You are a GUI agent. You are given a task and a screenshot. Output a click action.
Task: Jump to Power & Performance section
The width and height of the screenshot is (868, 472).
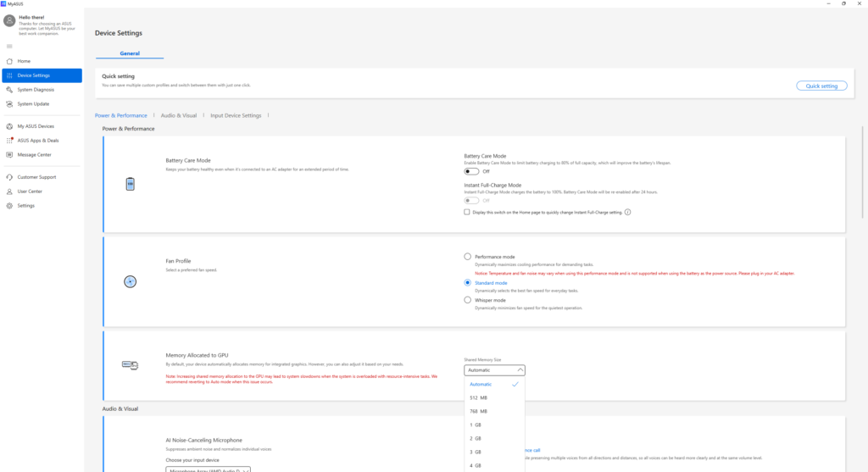(x=120, y=115)
